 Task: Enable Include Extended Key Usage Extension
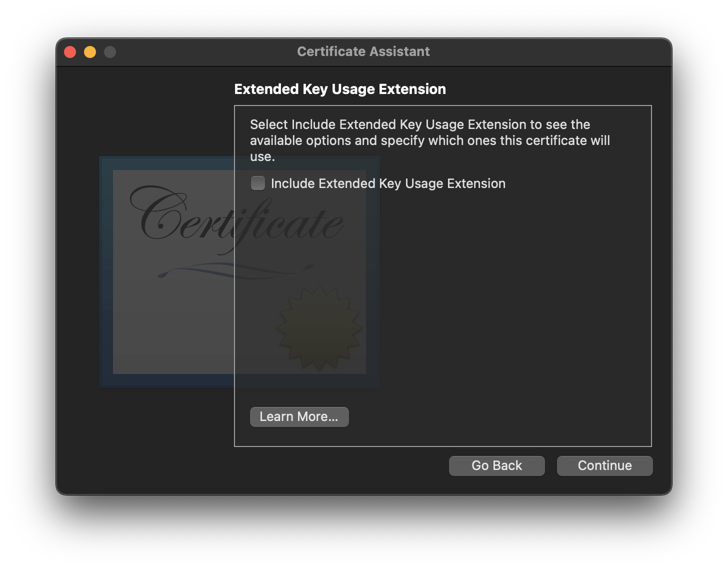[x=257, y=183]
